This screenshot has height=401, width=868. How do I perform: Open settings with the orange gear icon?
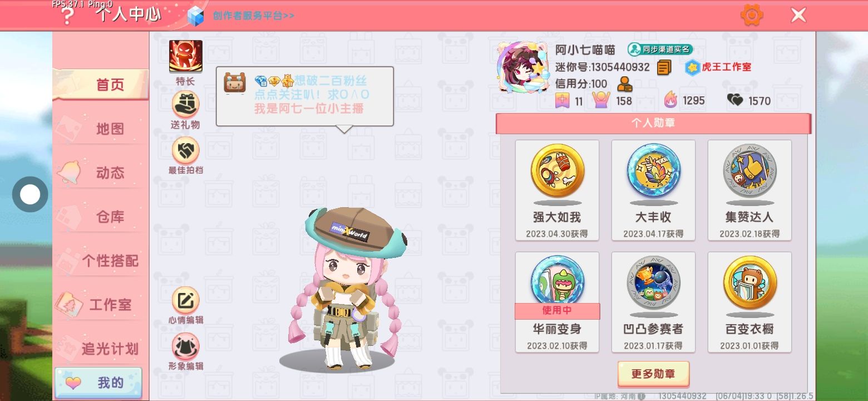click(x=752, y=15)
